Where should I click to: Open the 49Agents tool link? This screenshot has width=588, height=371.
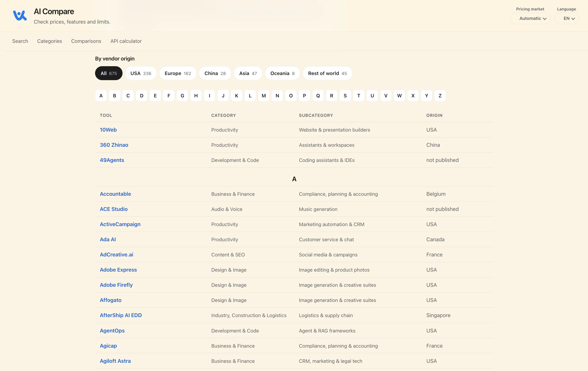coord(112,160)
